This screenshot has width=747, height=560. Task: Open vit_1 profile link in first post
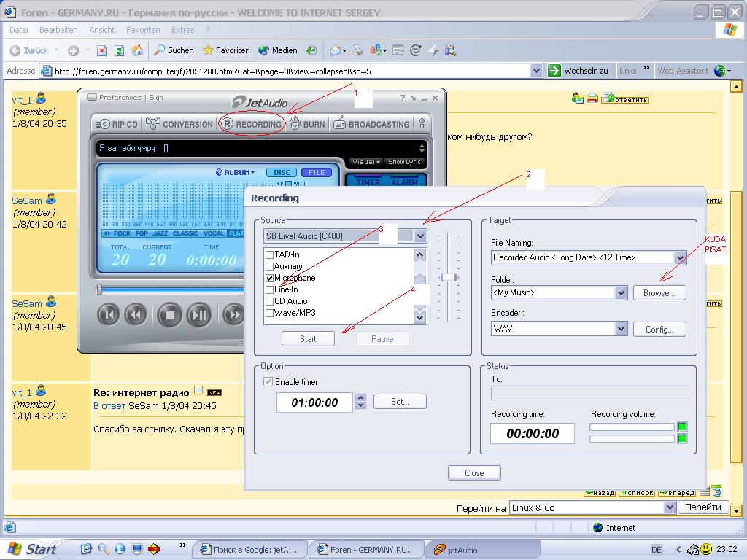pyautogui.click(x=22, y=100)
